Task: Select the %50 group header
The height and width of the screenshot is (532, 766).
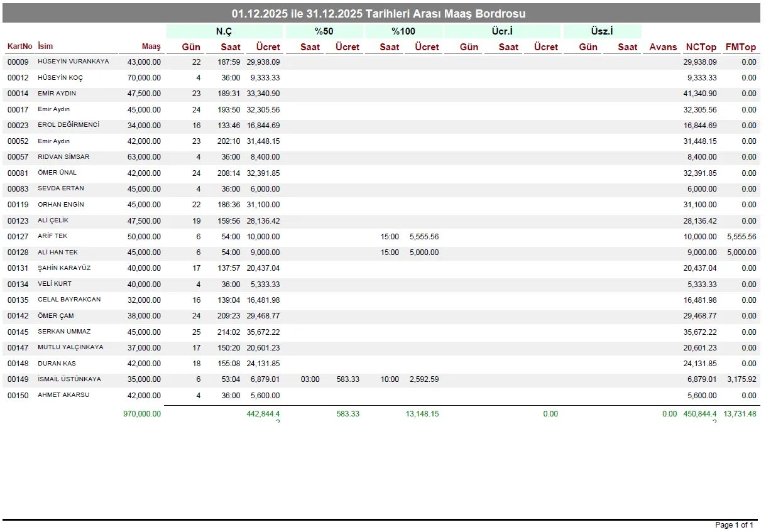Action: tap(324, 31)
